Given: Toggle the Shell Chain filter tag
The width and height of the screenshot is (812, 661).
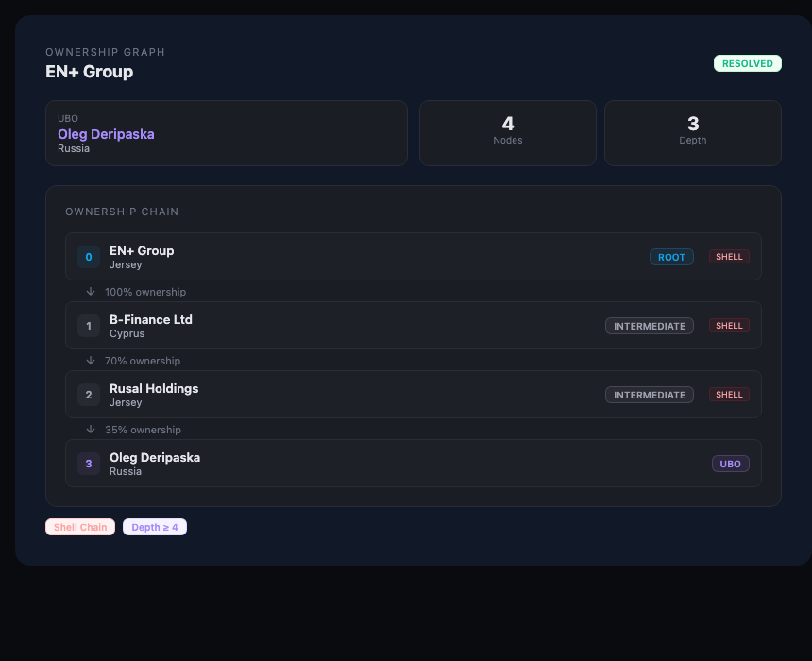Looking at the screenshot, I should click(80, 527).
